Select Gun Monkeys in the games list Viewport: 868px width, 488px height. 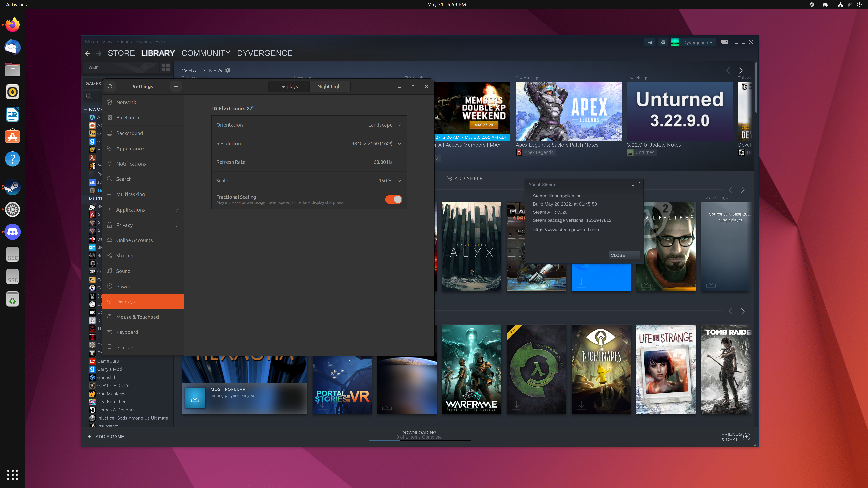[111, 394]
